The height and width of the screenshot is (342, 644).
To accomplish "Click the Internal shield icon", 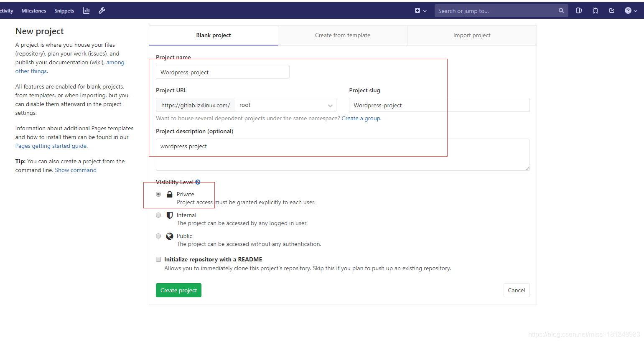I will [x=170, y=215].
